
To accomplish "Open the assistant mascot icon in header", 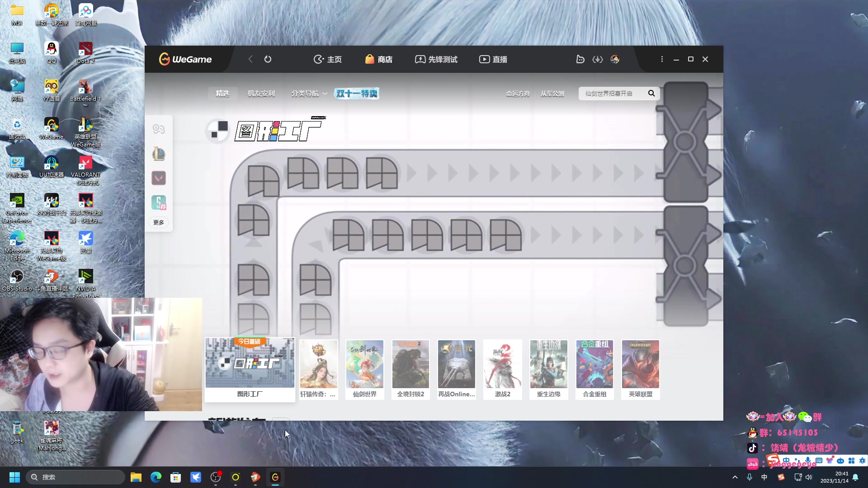I will 580,59.
